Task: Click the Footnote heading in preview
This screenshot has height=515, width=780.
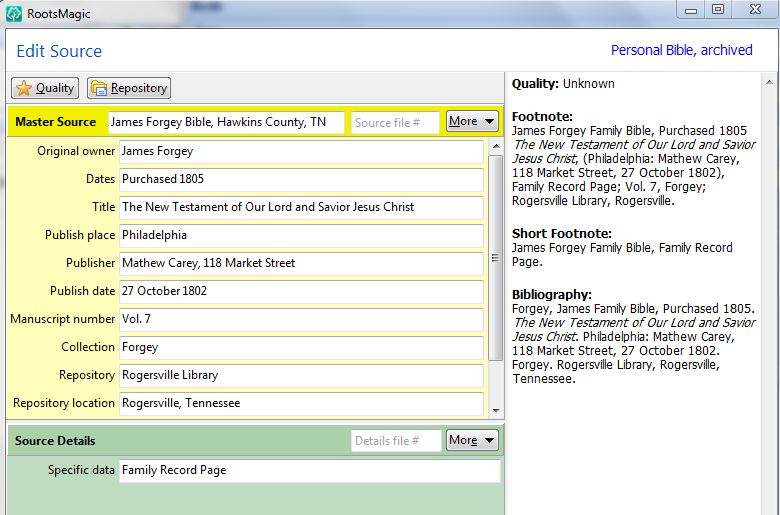Action: (x=542, y=116)
